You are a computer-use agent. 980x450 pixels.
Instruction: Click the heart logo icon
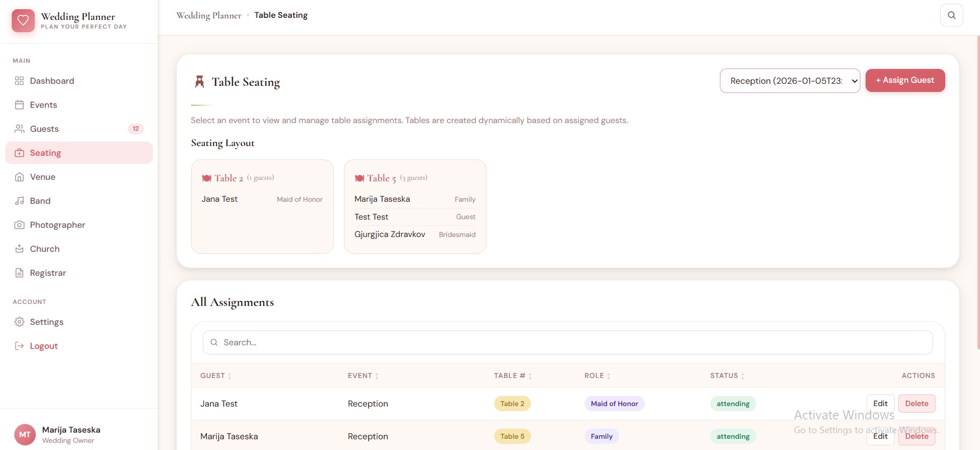(23, 20)
